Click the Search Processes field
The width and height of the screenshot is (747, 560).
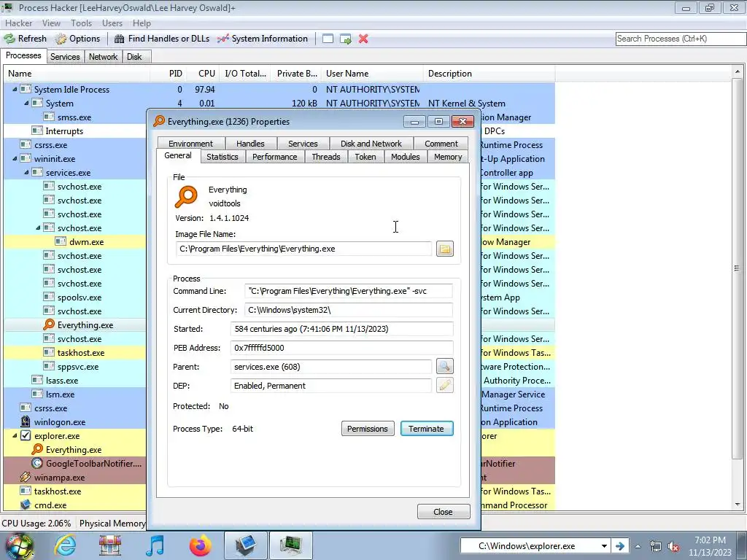[x=681, y=39]
